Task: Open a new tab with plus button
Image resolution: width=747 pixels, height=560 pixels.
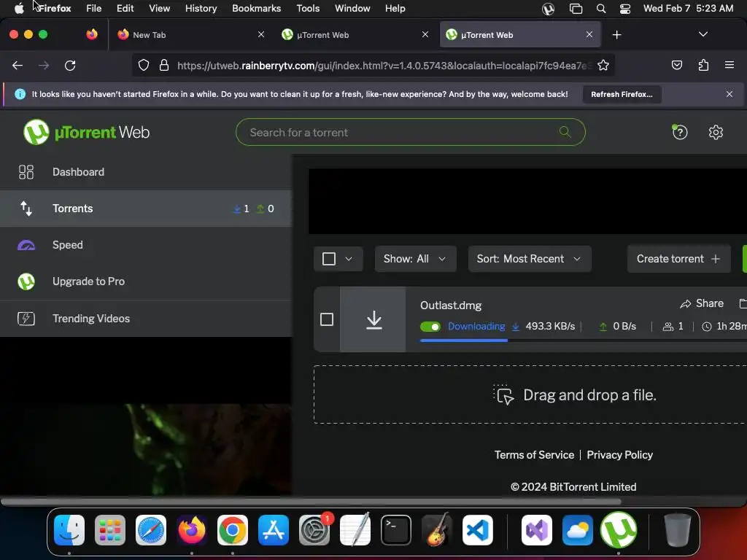Action: (x=617, y=35)
